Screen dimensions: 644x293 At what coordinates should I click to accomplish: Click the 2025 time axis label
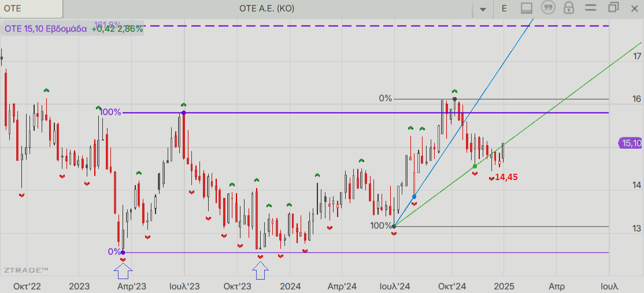point(504,286)
